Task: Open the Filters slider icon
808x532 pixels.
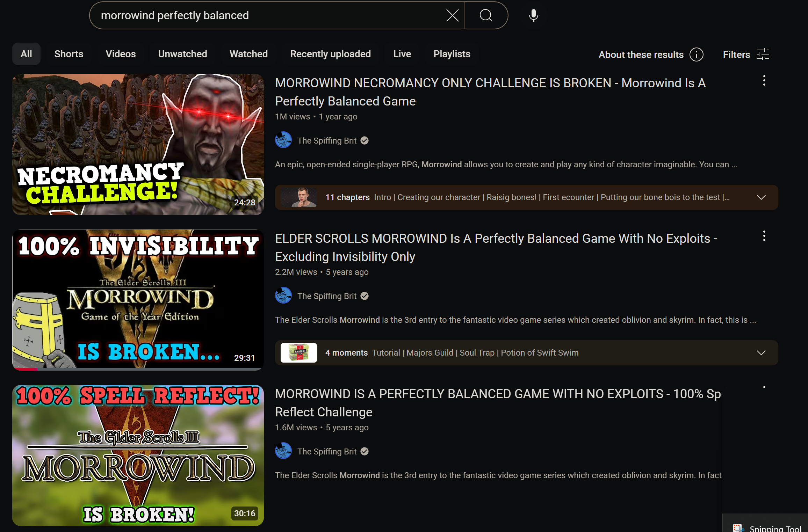Action: [763, 54]
